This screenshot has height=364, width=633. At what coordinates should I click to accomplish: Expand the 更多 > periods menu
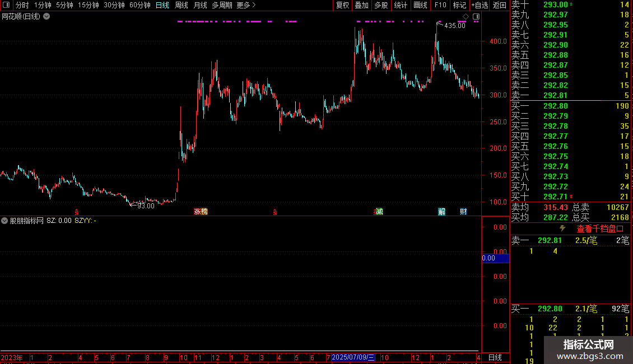pyautogui.click(x=246, y=5)
